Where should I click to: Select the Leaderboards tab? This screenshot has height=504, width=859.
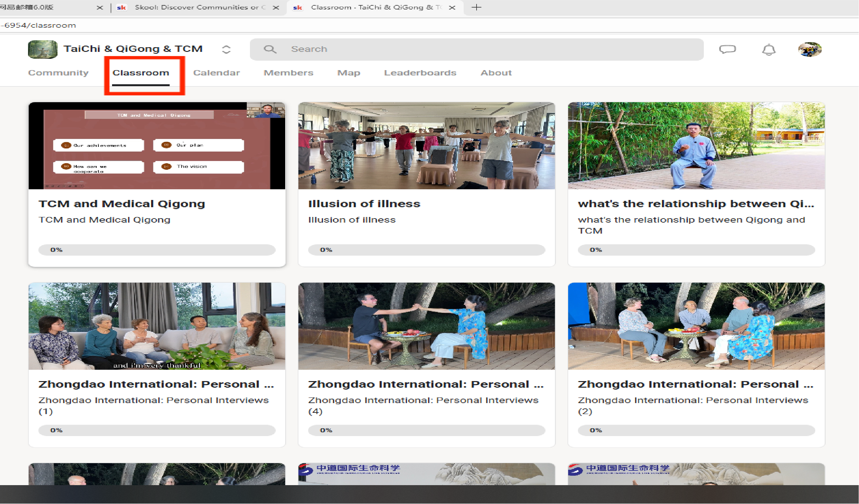tap(420, 73)
